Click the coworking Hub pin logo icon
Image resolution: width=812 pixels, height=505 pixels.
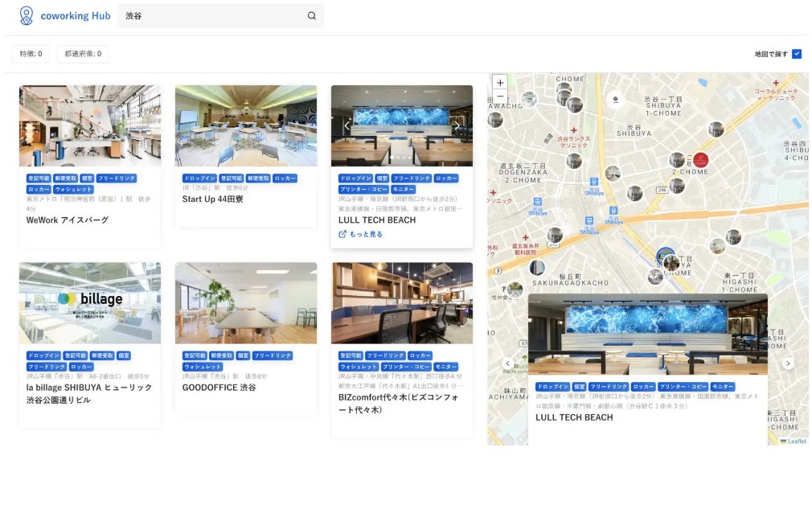tap(26, 15)
